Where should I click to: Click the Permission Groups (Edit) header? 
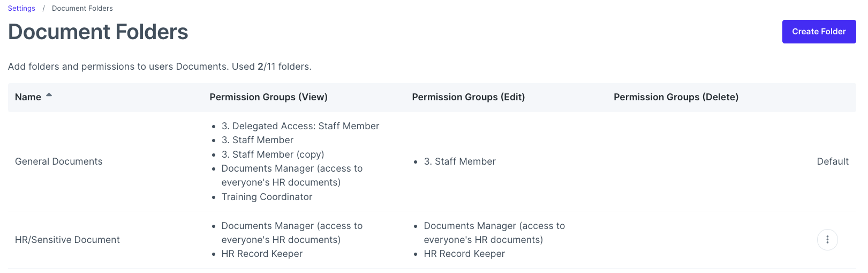click(x=468, y=97)
